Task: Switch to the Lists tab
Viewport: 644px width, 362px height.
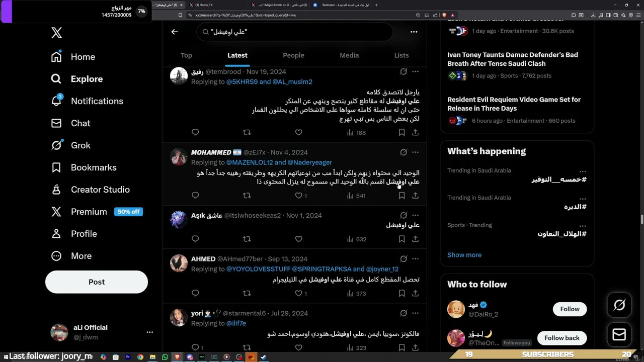Action: pyautogui.click(x=401, y=55)
